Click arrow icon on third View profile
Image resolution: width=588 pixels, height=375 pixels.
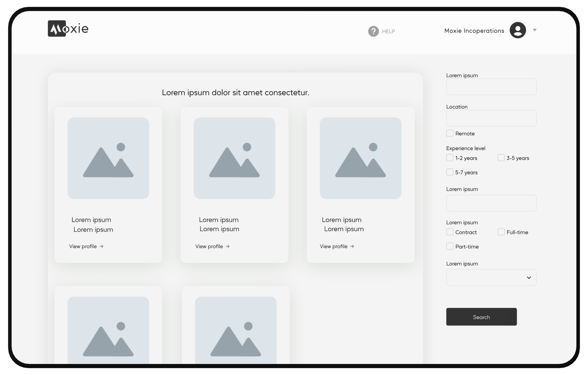[352, 246]
